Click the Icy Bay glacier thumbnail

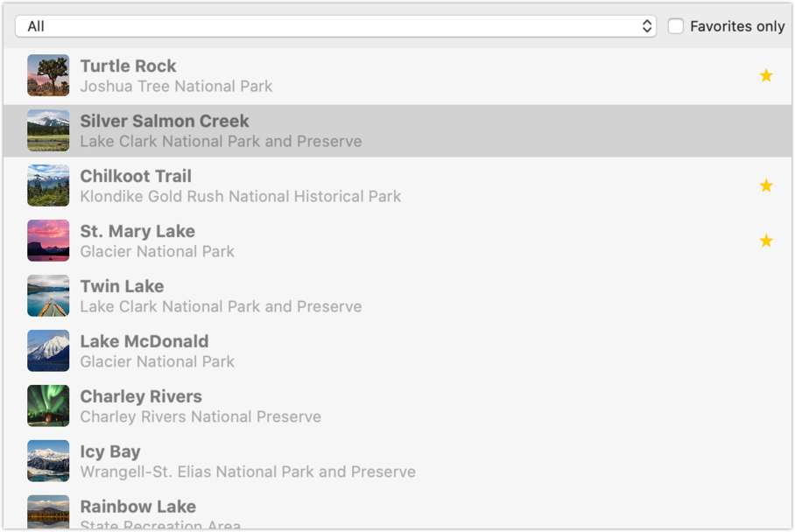tap(48, 461)
